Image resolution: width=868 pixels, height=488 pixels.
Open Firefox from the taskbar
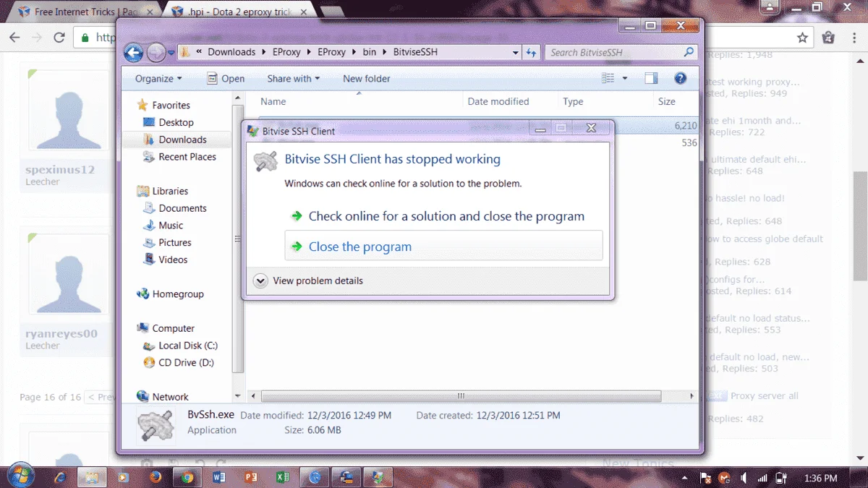tap(156, 477)
